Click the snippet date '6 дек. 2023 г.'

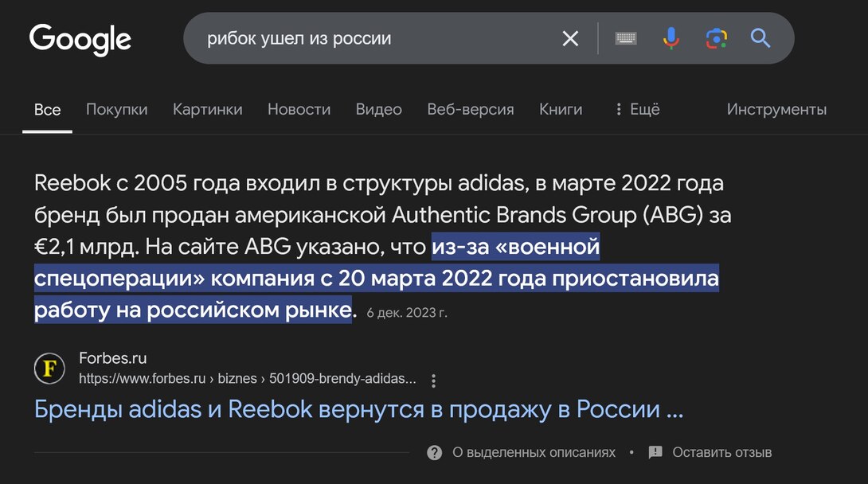pos(407,313)
